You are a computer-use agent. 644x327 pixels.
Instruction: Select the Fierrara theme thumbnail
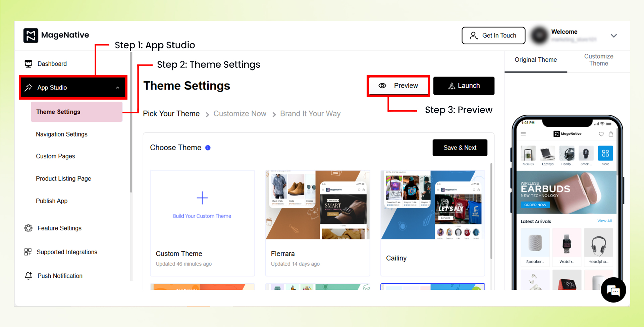click(317, 205)
